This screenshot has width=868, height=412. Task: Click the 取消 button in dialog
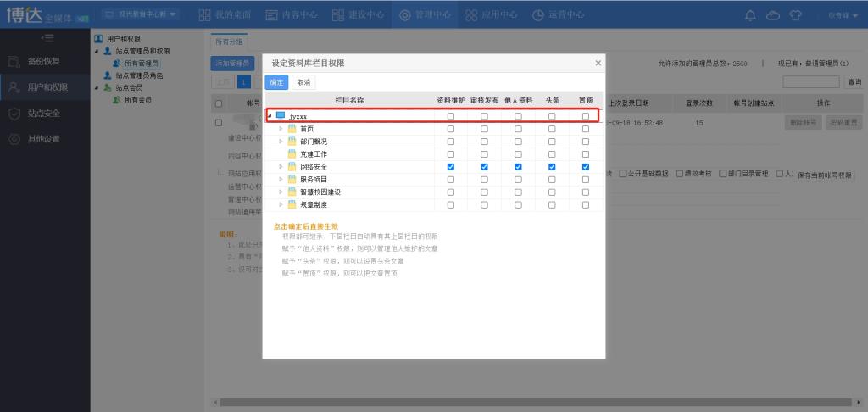coord(302,82)
